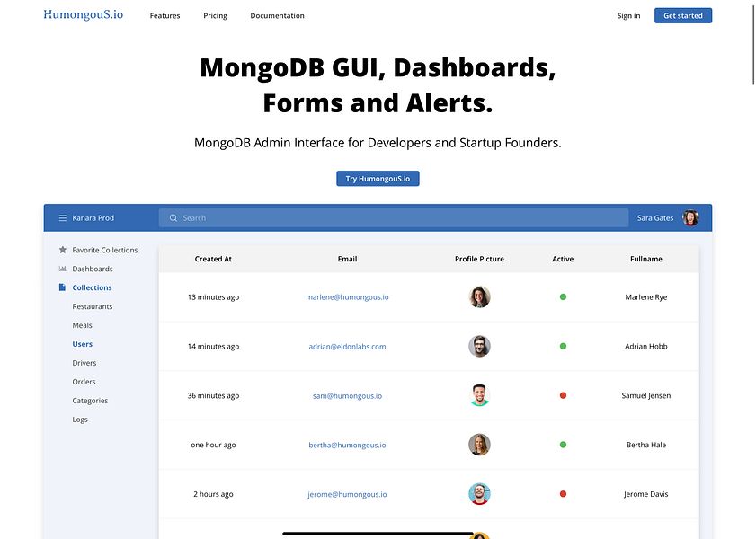This screenshot has height=539, width=756.
Task: Click the adrian@eldonlabs.com email link
Action: pyautogui.click(x=347, y=346)
